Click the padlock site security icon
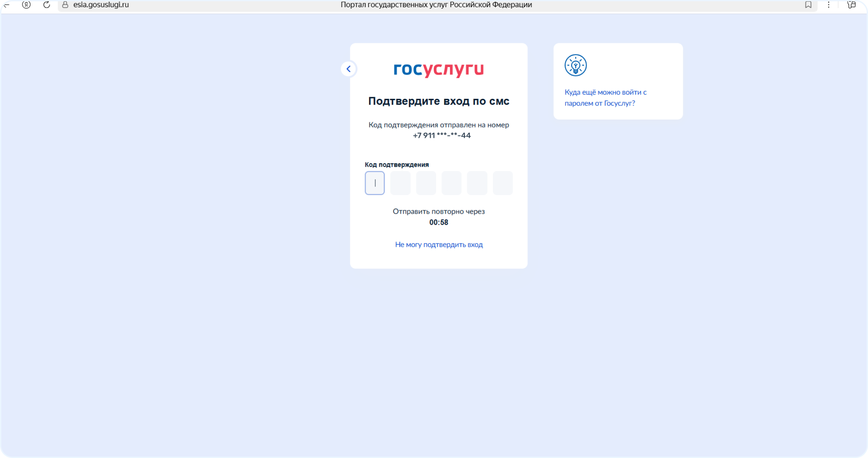Screen dimensions: 868x458 (x=65, y=5)
